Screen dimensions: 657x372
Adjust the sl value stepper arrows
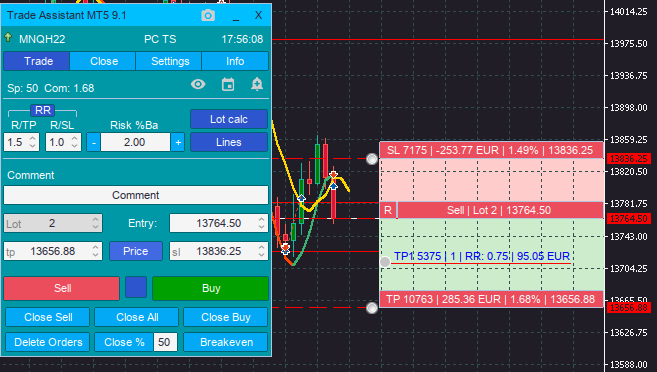point(261,251)
